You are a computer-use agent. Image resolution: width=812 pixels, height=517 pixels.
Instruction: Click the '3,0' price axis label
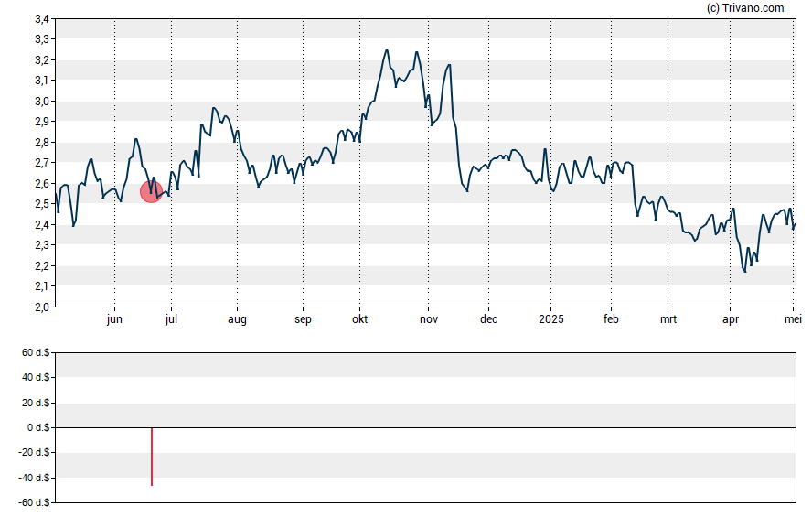tap(42, 102)
